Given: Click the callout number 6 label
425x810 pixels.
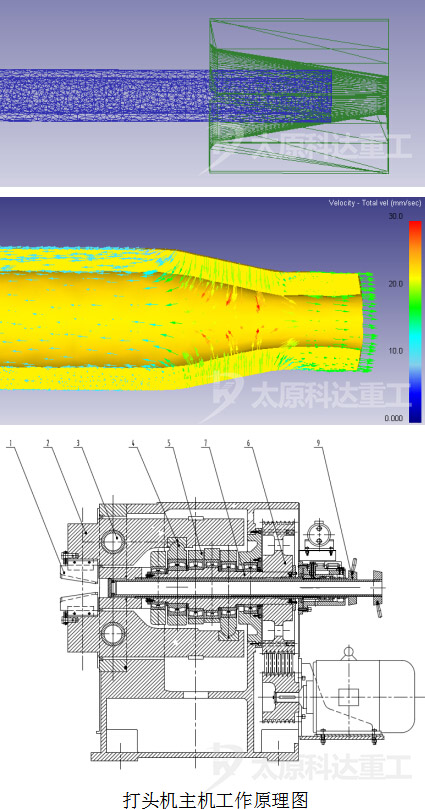Looking at the screenshot, I should (248, 443).
